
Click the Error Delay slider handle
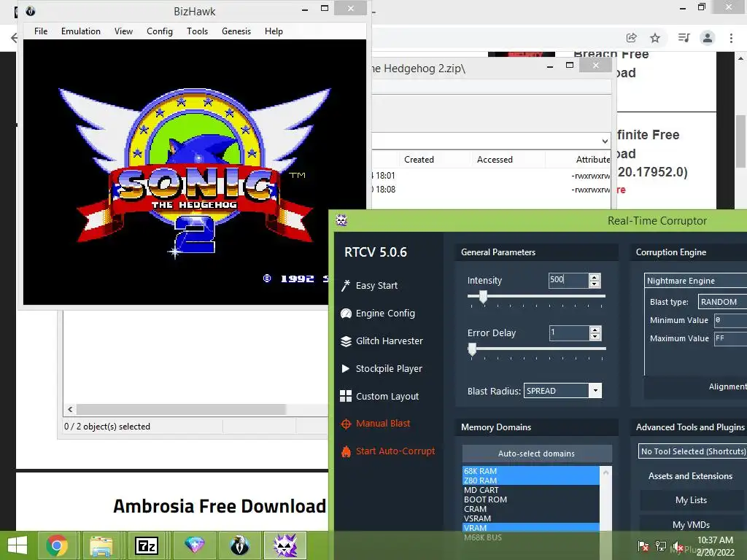472,349
